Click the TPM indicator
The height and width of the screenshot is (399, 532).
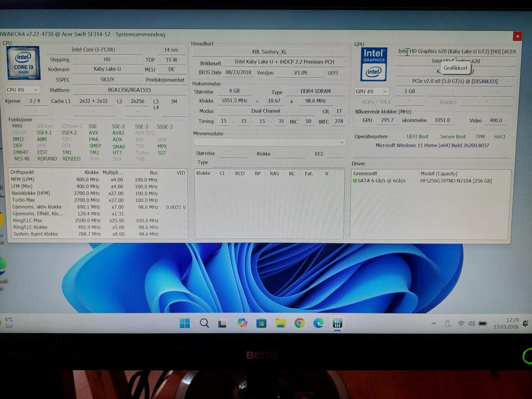480,136
